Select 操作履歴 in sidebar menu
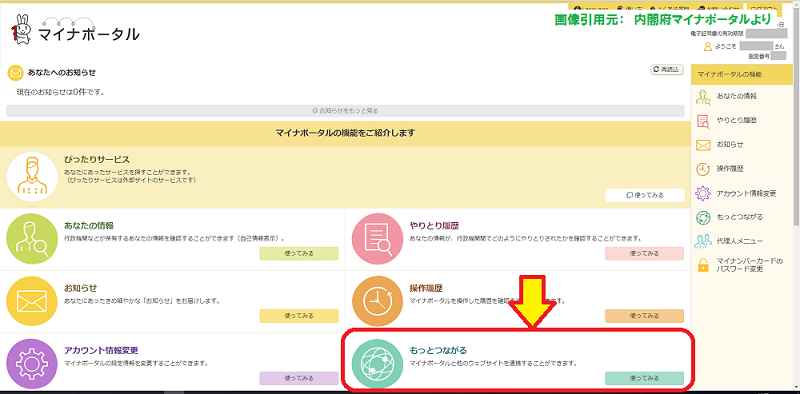The width and height of the screenshot is (800, 394). (x=730, y=168)
